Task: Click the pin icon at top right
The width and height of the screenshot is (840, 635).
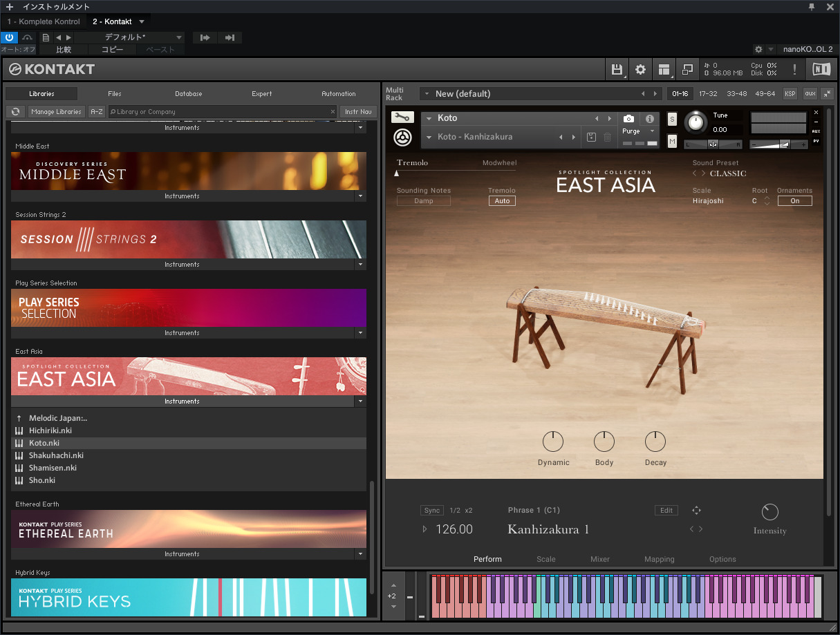Action: tap(812, 6)
